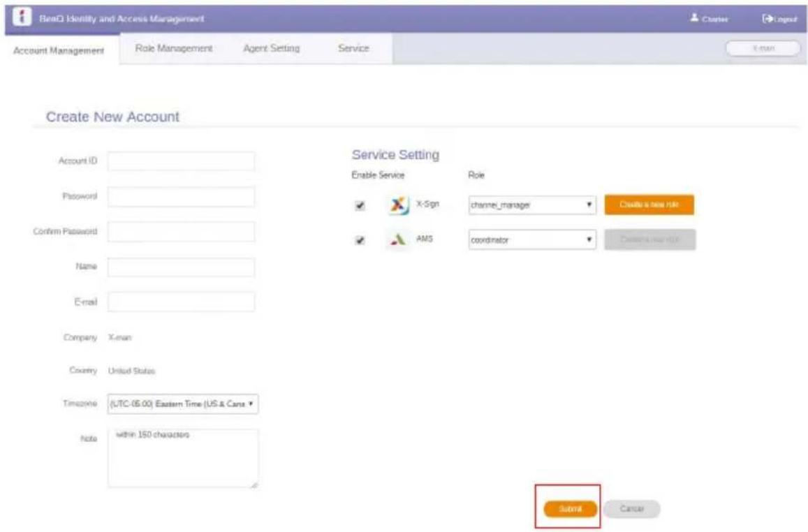
Task: Uncheck the AMS enable service checkbox
Action: point(360,240)
